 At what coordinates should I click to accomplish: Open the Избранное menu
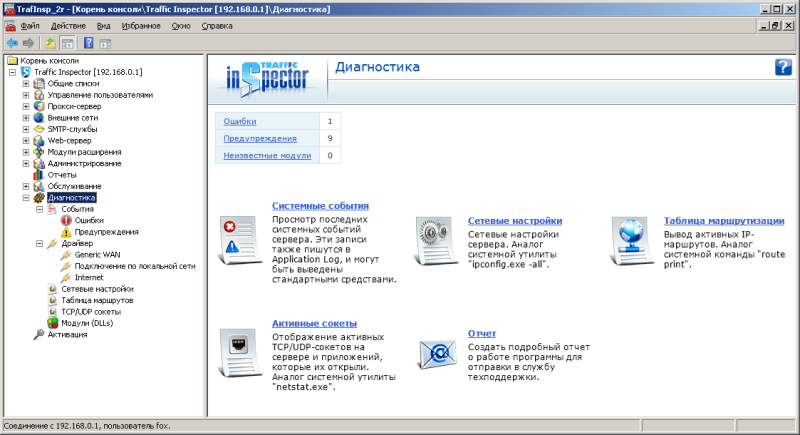tap(141, 25)
